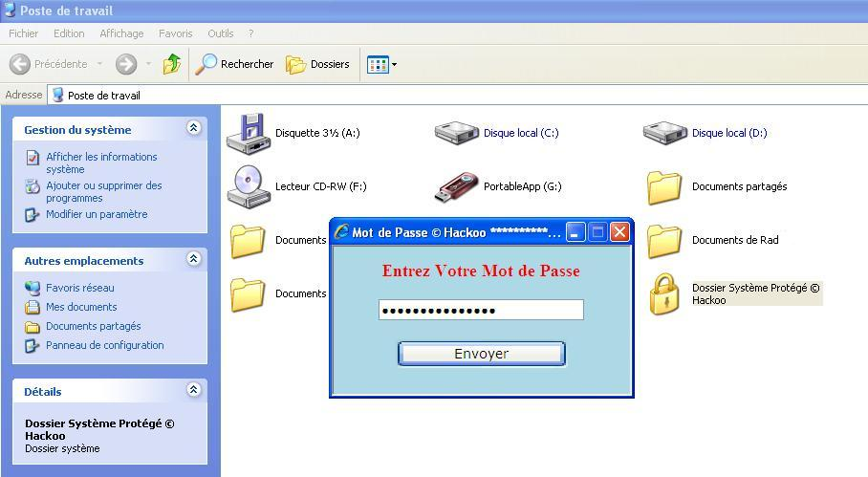This screenshot has width=868, height=477.
Task: Open the Outils menu
Action: 220,33
